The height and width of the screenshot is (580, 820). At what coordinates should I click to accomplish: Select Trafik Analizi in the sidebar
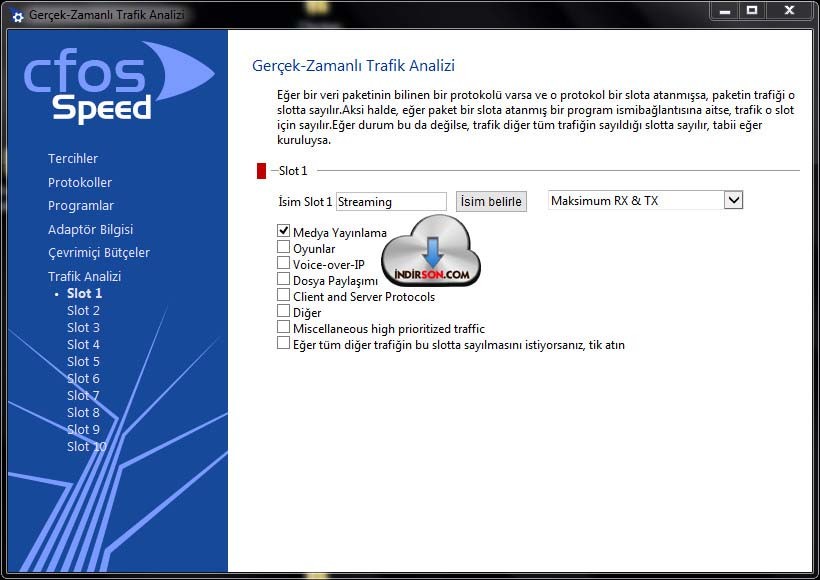pyautogui.click(x=84, y=276)
